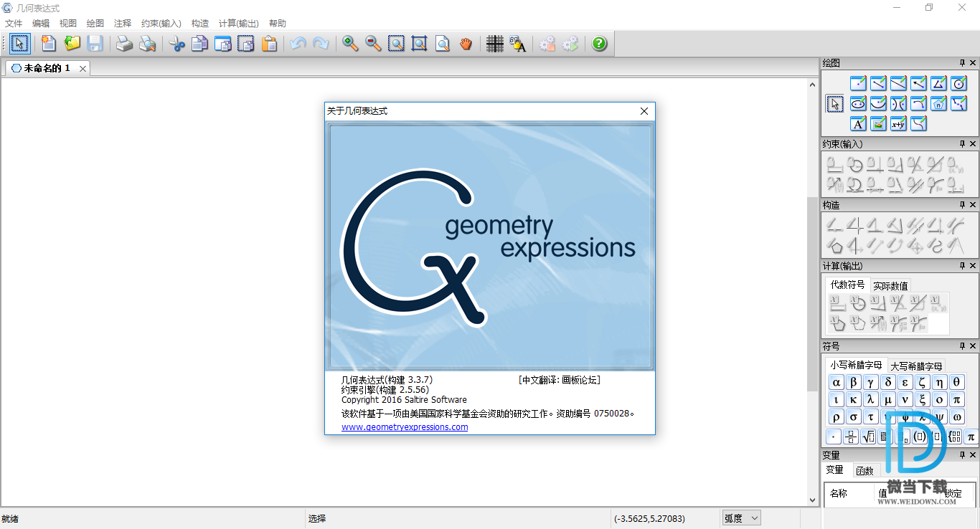Pin the 构造 panel
Viewport: 980px width, 529px height.
coord(962,205)
